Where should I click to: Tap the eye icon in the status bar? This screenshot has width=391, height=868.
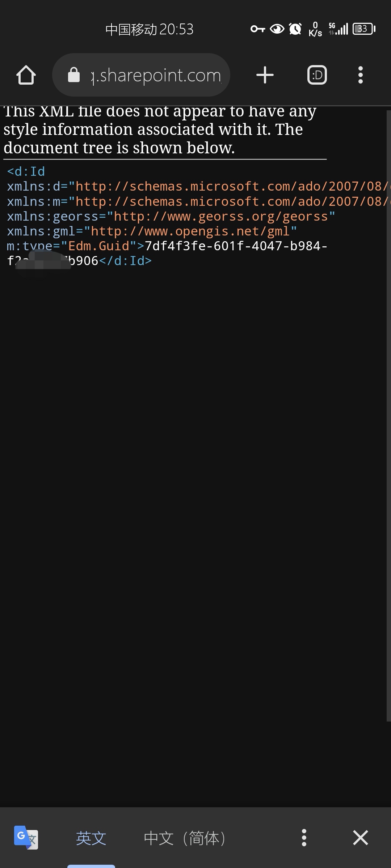point(277,29)
